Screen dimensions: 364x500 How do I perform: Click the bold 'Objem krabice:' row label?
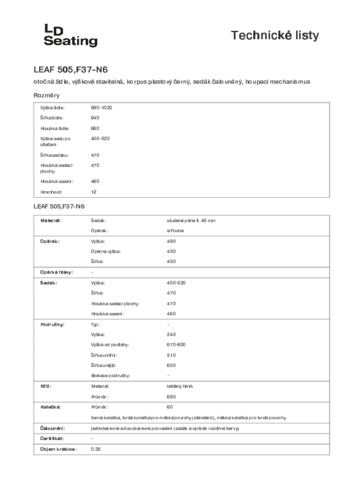click(x=58, y=449)
